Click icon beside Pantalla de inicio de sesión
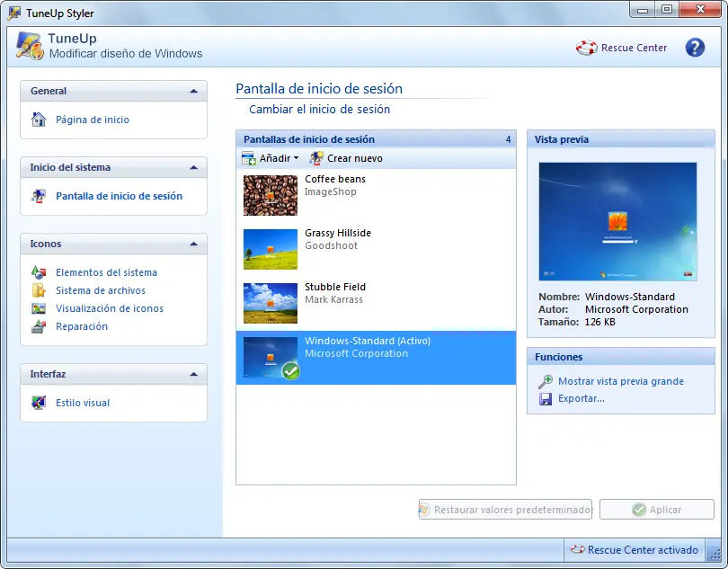This screenshot has height=569, width=728. coord(39,196)
